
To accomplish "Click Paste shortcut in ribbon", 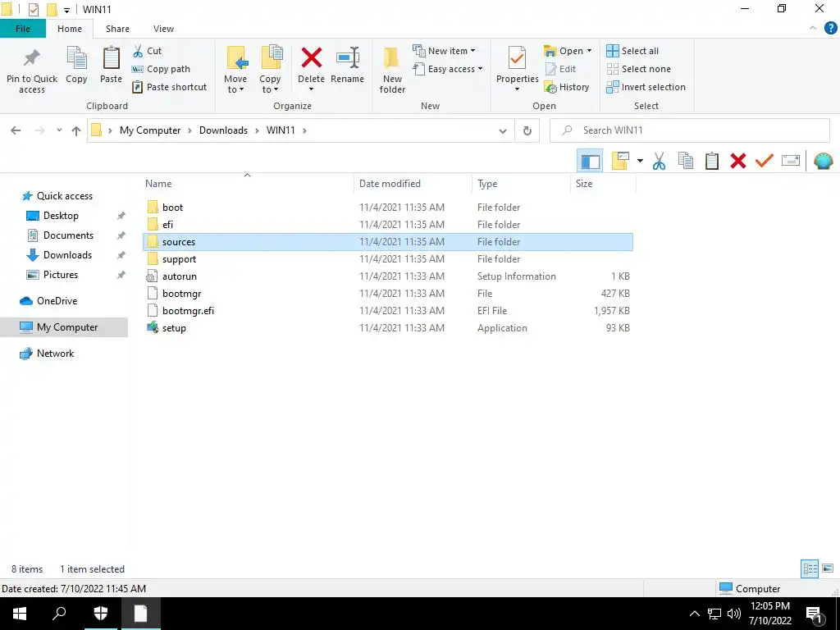I will [169, 87].
